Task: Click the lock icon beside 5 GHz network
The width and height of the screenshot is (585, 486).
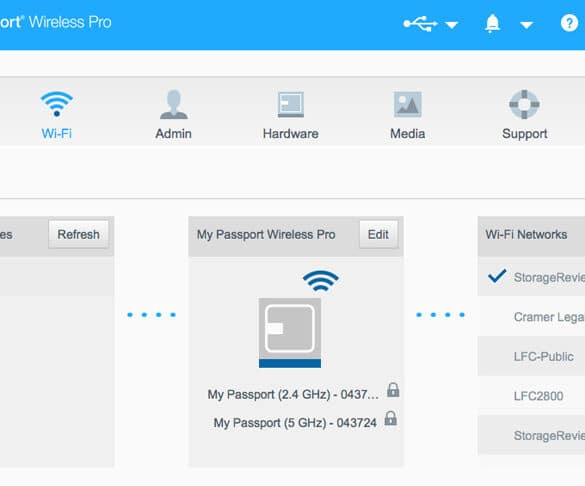Action: tap(391, 418)
